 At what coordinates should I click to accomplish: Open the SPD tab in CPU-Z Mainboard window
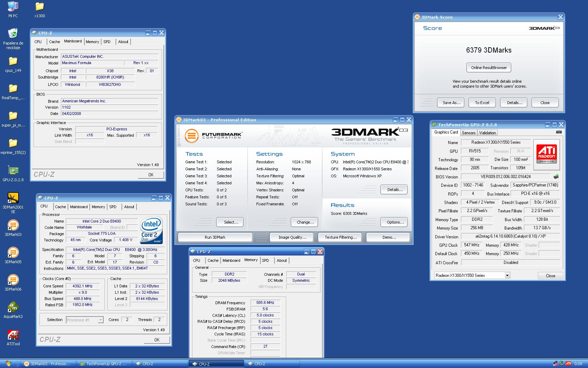[107, 42]
